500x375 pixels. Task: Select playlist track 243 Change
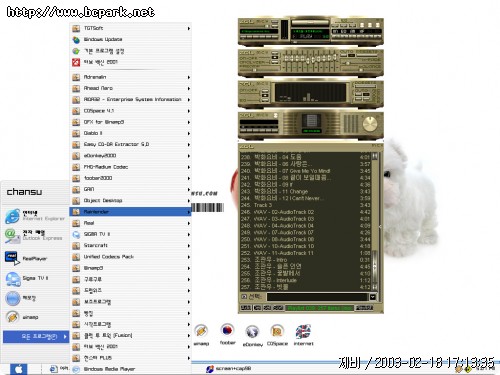pyautogui.click(x=305, y=191)
